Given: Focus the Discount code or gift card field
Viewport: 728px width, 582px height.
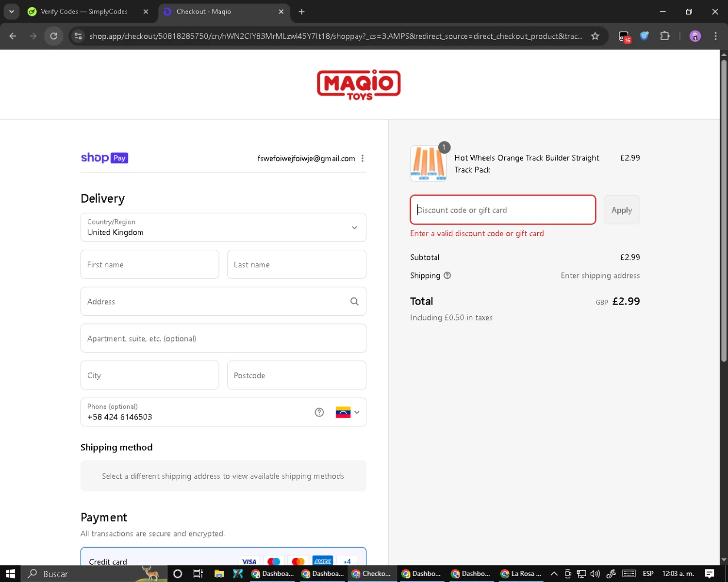Looking at the screenshot, I should (x=503, y=210).
